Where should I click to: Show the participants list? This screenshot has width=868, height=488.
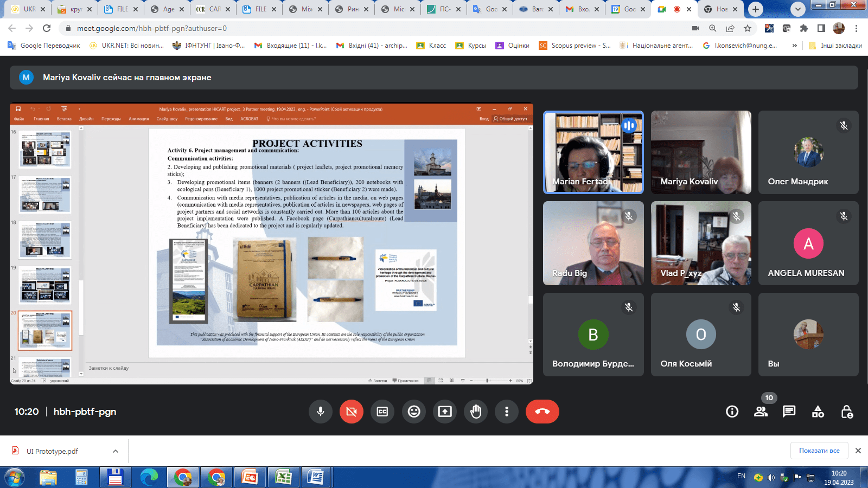(x=761, y=412)
